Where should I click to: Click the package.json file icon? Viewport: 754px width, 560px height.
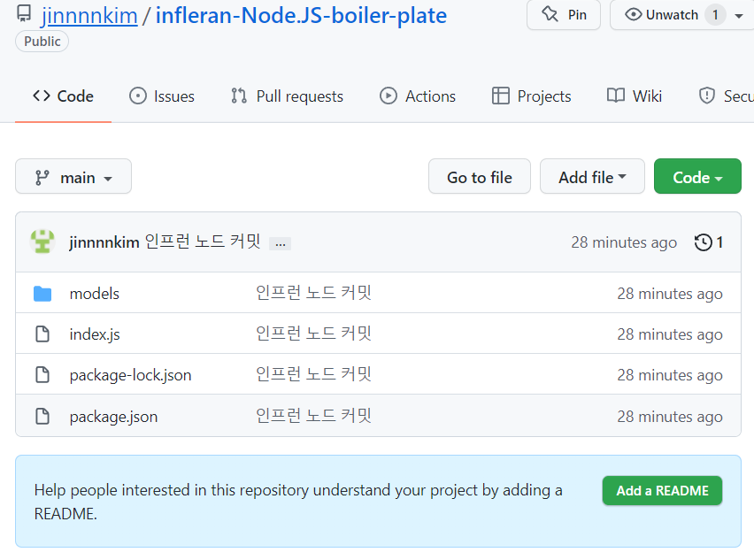click(42, 416)
